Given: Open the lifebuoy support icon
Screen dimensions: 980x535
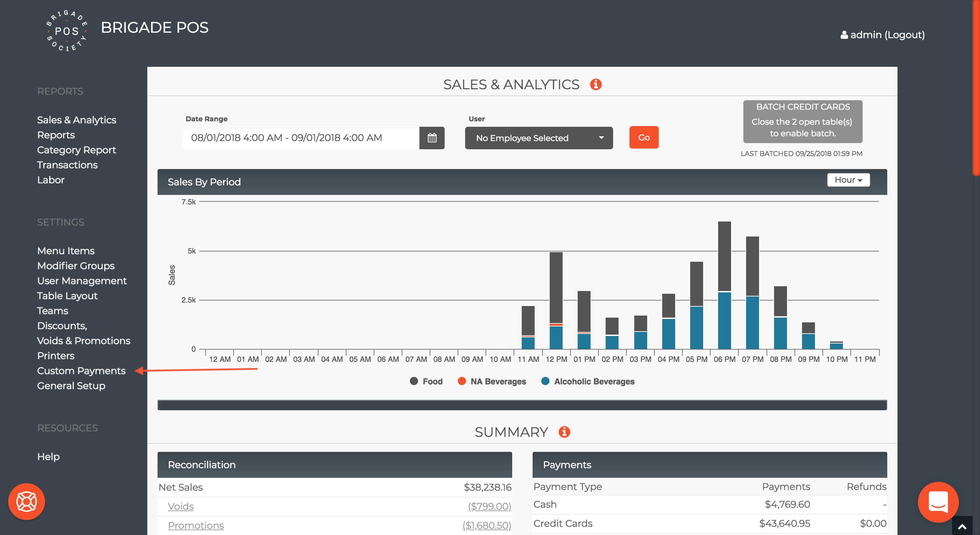Looking at the screenshot, I should click(x=27, y=501).
